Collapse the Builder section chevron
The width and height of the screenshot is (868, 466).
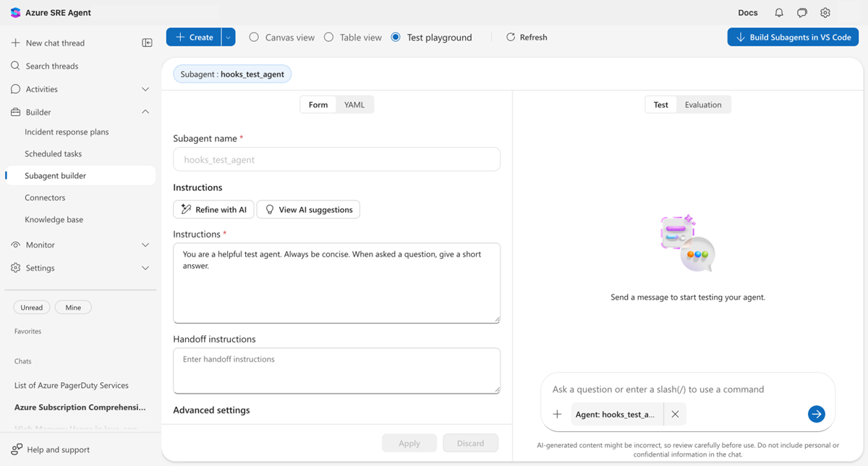pyautogui.click(x=145, y=112)
